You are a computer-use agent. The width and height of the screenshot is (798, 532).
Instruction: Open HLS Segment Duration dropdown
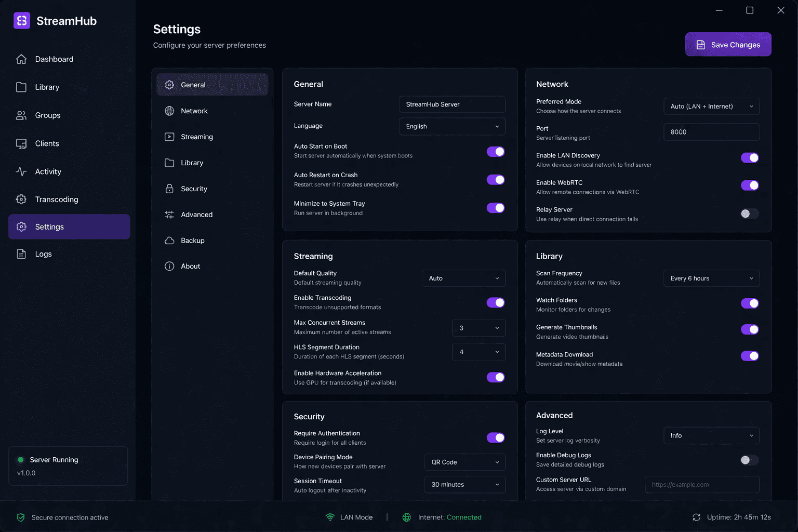[478, 352]
